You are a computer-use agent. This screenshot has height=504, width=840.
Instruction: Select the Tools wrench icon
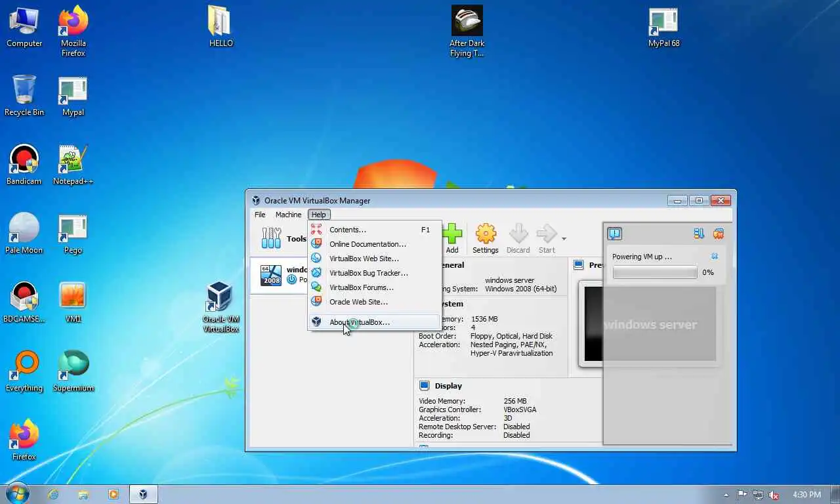point(271,238)
